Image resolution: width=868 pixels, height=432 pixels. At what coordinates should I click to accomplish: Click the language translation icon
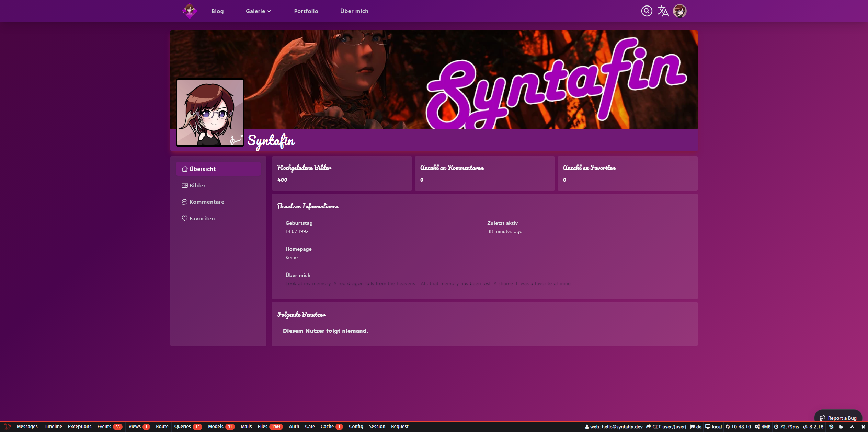pyautogui.click(x=663, y=11)
